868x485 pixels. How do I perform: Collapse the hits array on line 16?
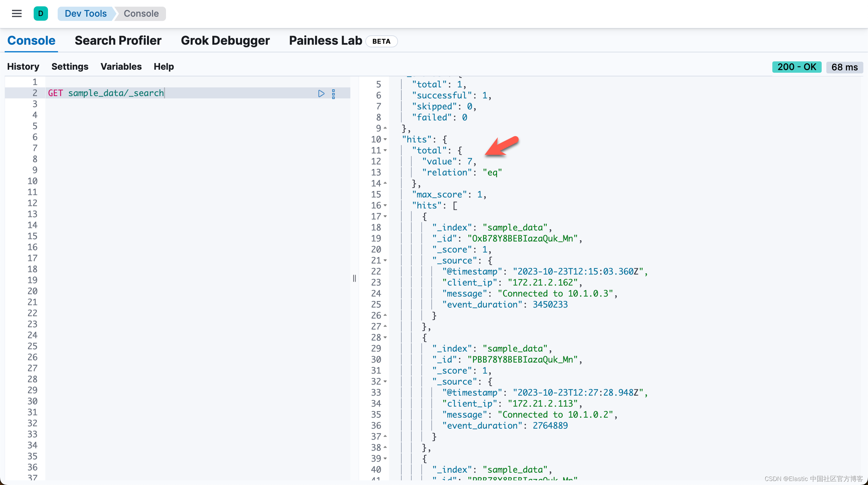(384, 205)
